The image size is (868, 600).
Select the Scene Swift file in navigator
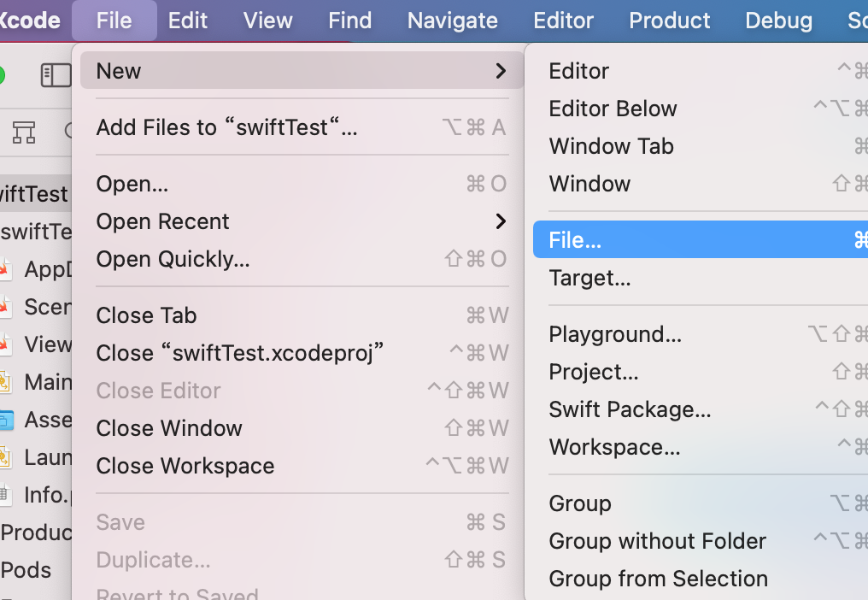pos(36,307)
